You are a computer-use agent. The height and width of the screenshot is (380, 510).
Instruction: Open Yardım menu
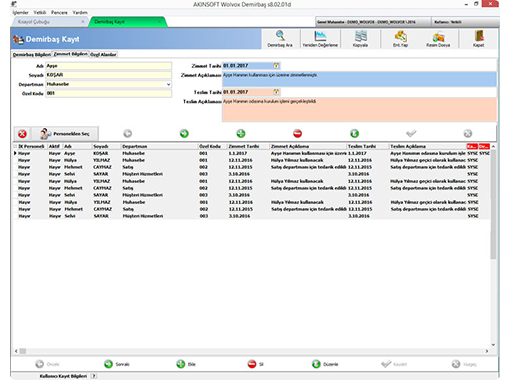80,12
